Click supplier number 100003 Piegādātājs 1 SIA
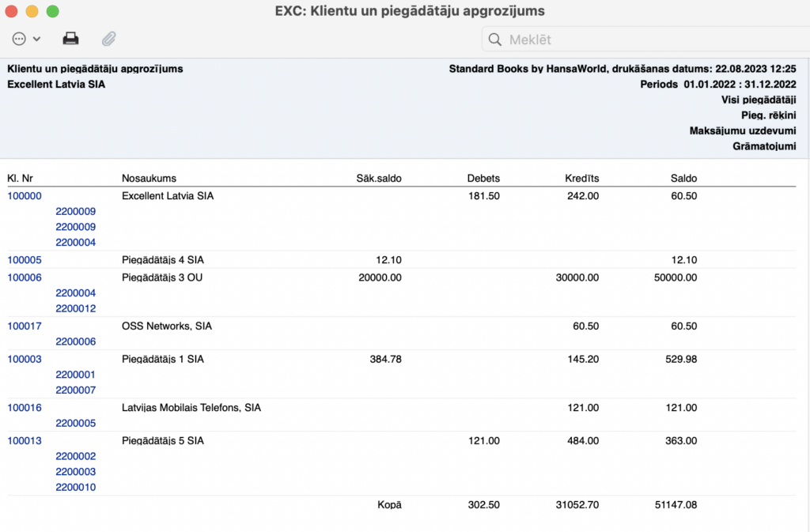This screenshot has height=532, width=810. click(x=25, y=359)
